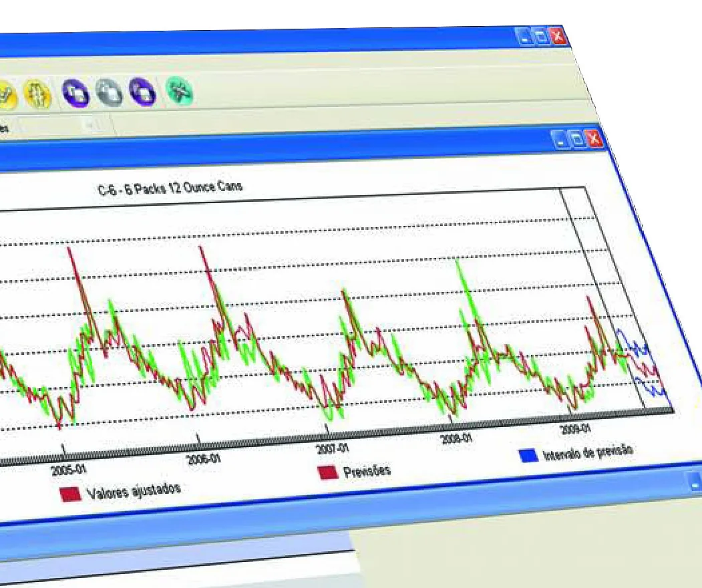Image resolution: width=702 pixels, height=588 pixels.
Task: Maximize the inner chart window
Action: [x=578, y=139]
